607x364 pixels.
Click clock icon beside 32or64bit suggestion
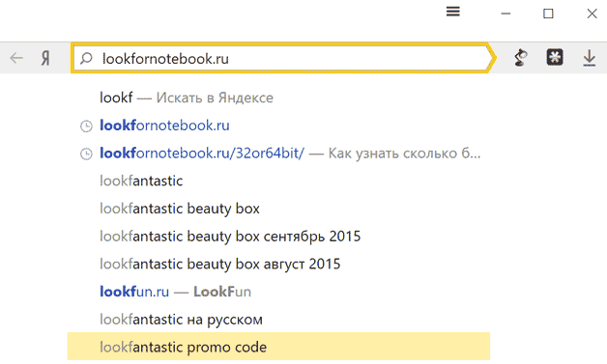coord(86,154)
